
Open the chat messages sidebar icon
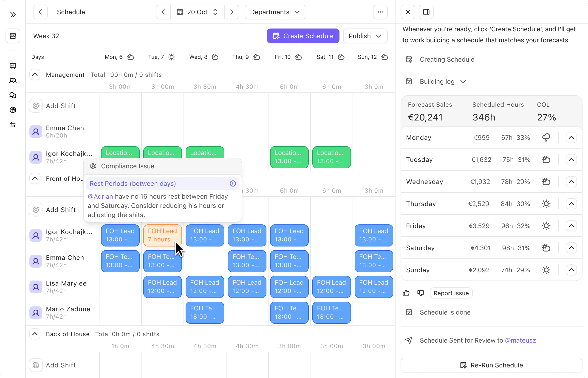pos(13,95)
